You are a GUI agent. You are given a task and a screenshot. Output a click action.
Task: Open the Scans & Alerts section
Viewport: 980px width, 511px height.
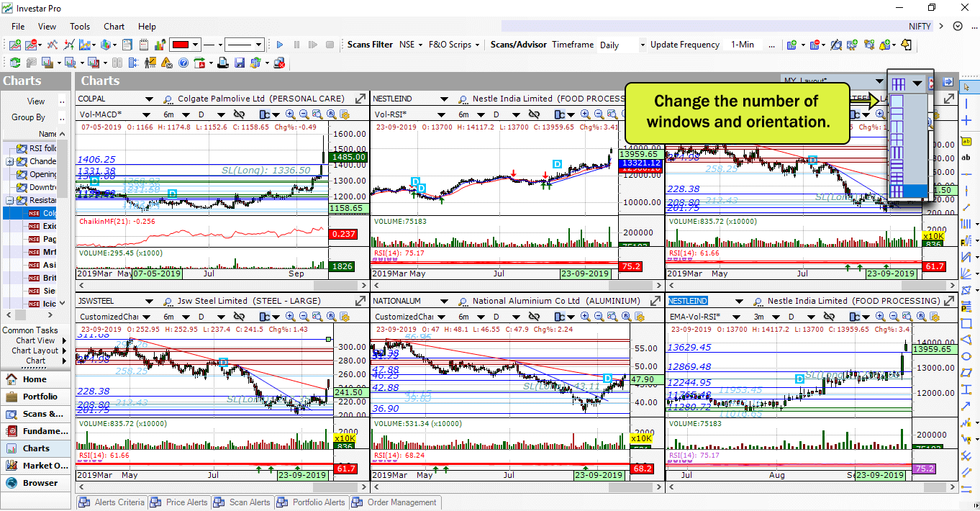(x=36, y=414)
